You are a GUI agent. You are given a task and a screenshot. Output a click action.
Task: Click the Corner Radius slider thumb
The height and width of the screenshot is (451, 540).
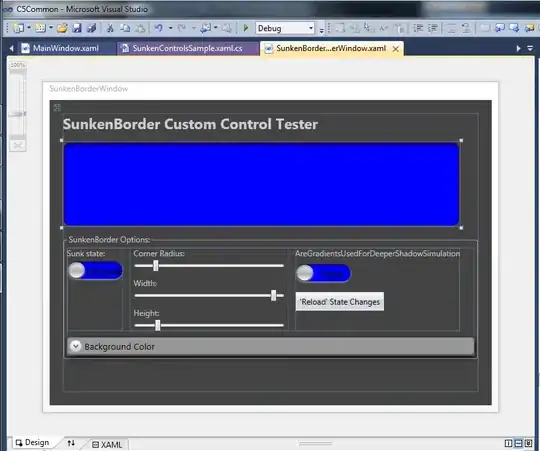click(x=156, y=265)
